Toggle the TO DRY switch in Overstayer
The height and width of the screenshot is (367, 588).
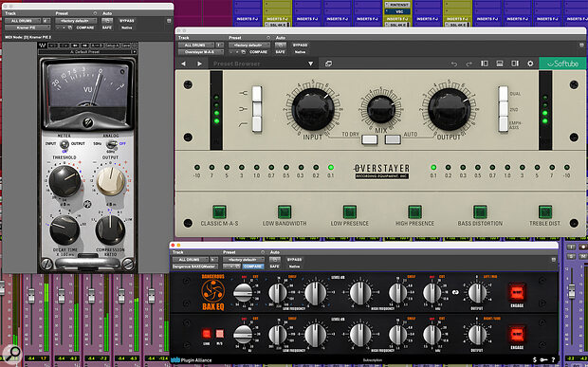coord(369,139)
